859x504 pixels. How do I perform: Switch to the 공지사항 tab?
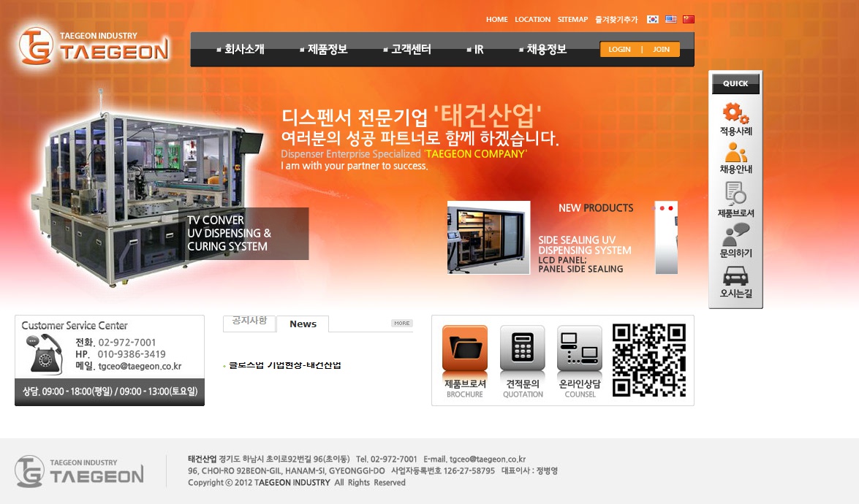249,321
